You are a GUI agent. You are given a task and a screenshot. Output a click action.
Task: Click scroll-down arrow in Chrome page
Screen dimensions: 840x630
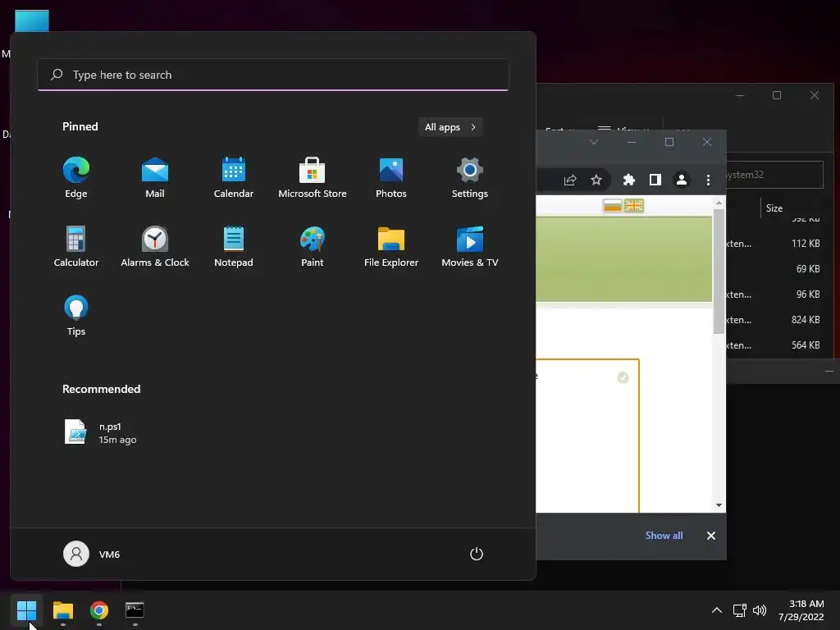pos(719,505)
